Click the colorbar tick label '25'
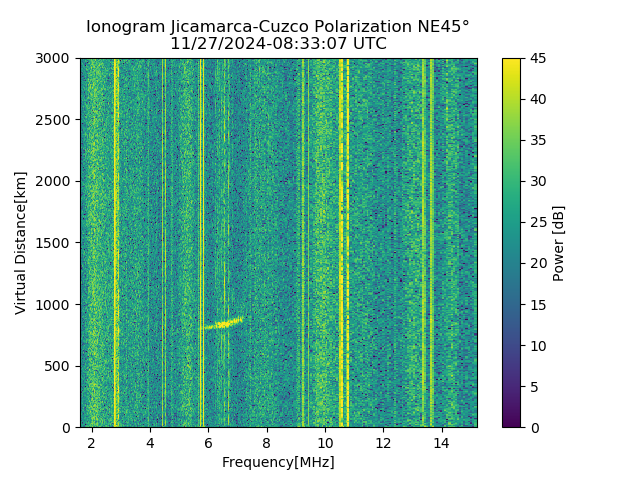The height and width of the screenshot is (480, 640). (x=538, y=222)
